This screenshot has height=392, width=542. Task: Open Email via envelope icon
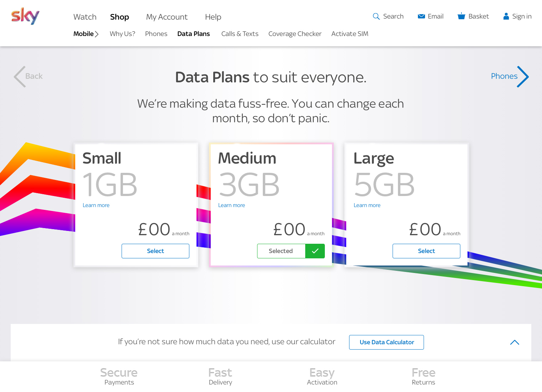pyautogui.click(x=421, y=16)
